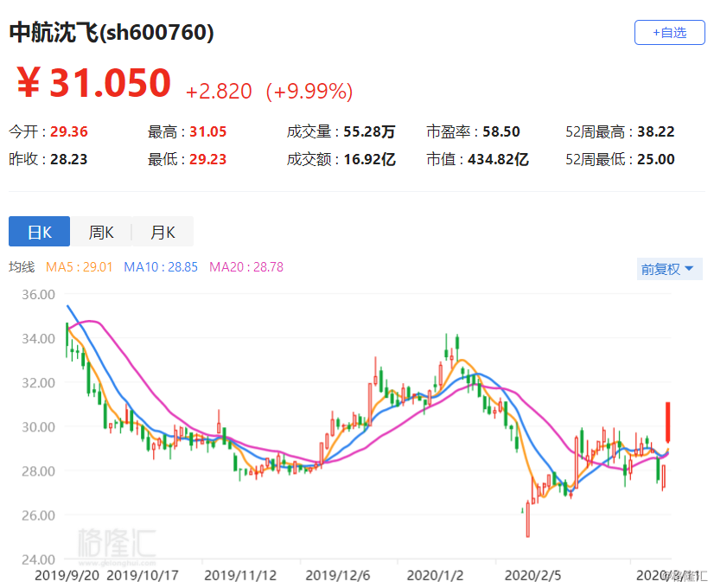Switch to the 日K daily chart tab

[x=39, y=232]
